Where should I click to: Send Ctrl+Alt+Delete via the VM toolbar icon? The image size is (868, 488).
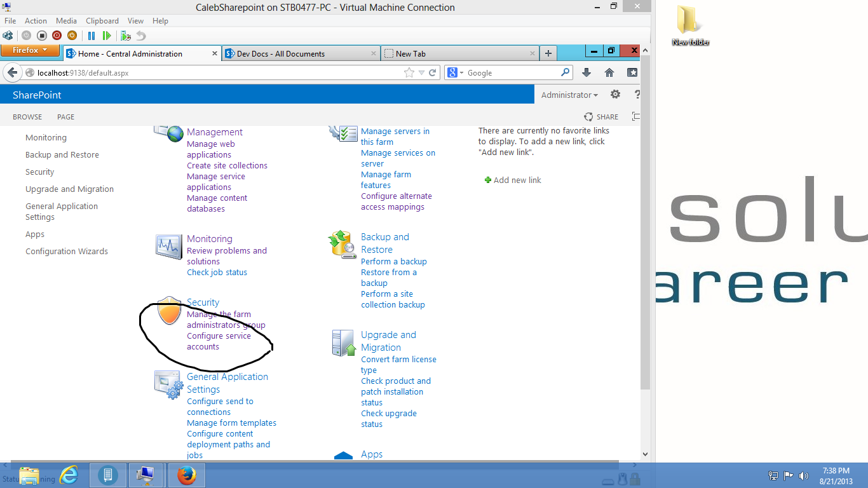(x=8, y=36)
